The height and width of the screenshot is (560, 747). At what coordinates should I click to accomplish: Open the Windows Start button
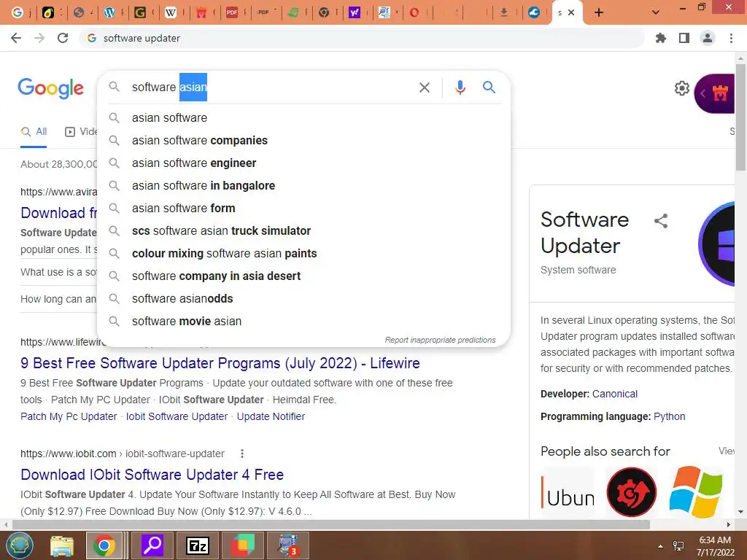pos(19,545)
